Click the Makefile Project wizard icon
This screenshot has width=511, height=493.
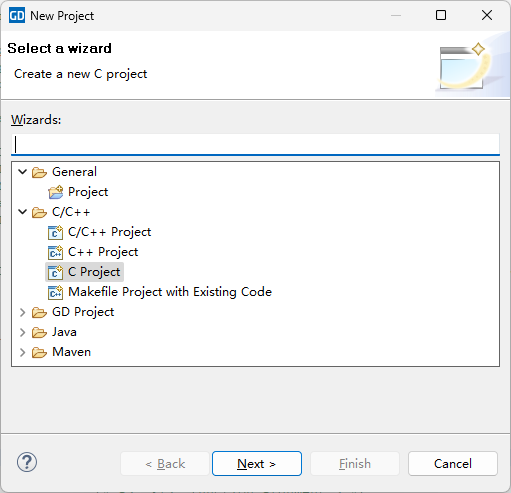click(x=55, y=292)
